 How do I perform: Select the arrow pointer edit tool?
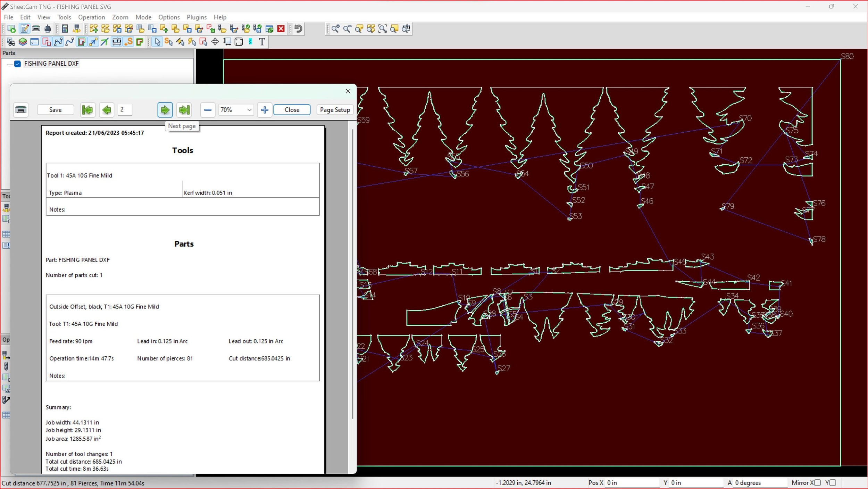point(157,42)
